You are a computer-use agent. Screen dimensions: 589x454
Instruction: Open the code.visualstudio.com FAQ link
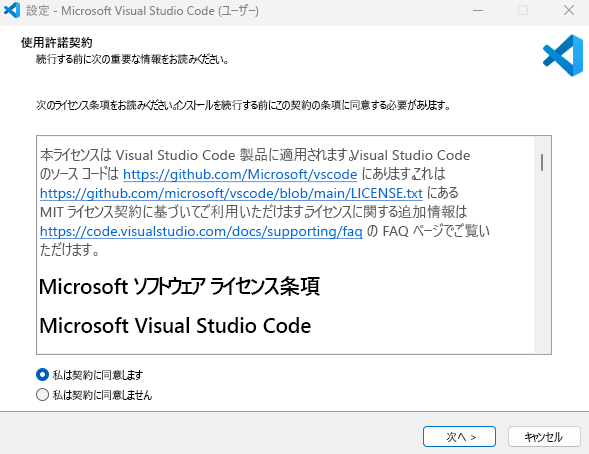(201, 231)
